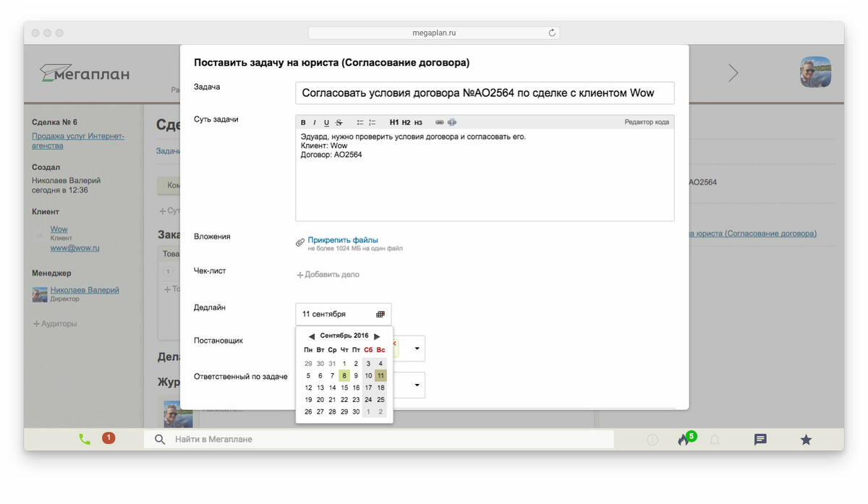Select September 15 in the calendar
The width and height of the screenshot is (868, 504).
coord(344,388)
